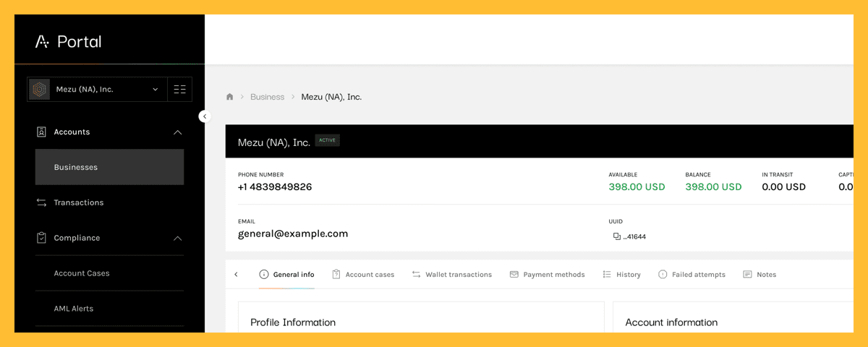Click the General info tab icon
The width and height of the screenshot is (868, 347).
pyautogui.click(x=264, y=275)
